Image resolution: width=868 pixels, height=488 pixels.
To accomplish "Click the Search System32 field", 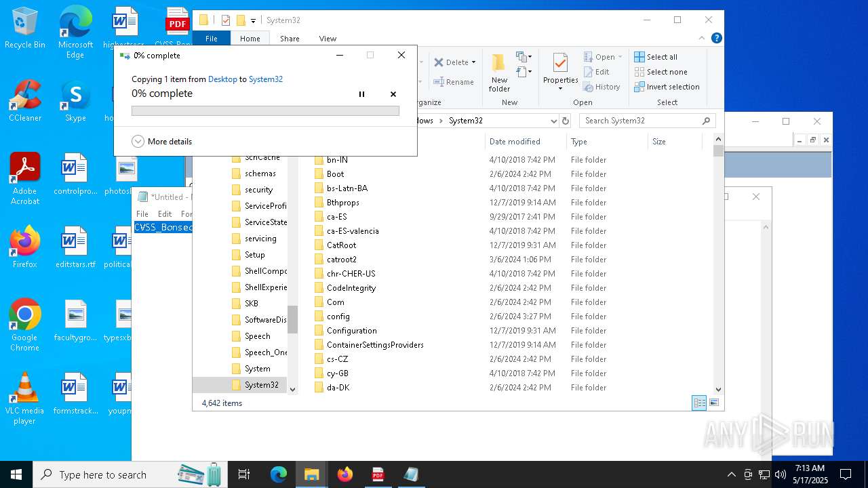I will pyautogui.click(x=648, y=121).
